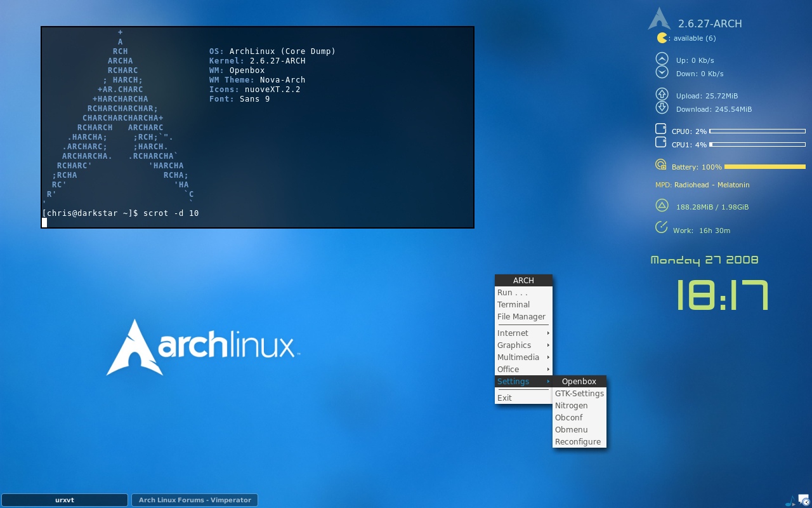Click the CPU0 chip icon
Image resolution: width=812 pixels, height=508 pixels.
661,129
